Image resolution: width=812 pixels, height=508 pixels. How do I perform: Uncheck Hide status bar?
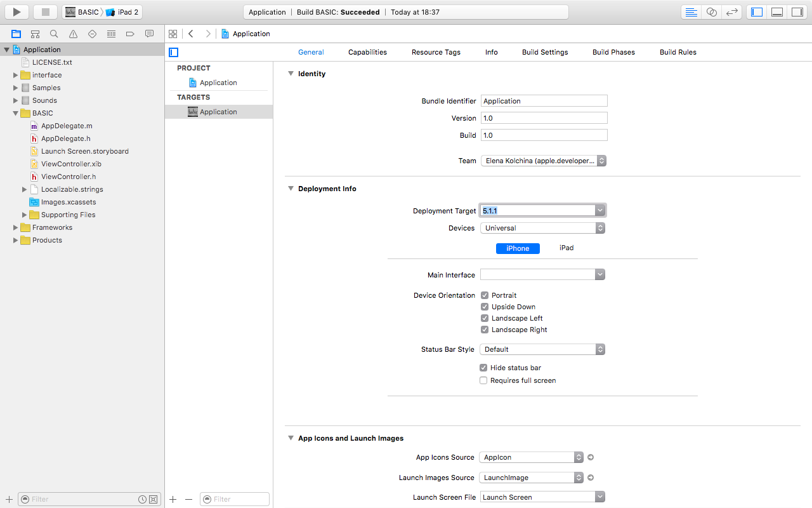[483, 368]
